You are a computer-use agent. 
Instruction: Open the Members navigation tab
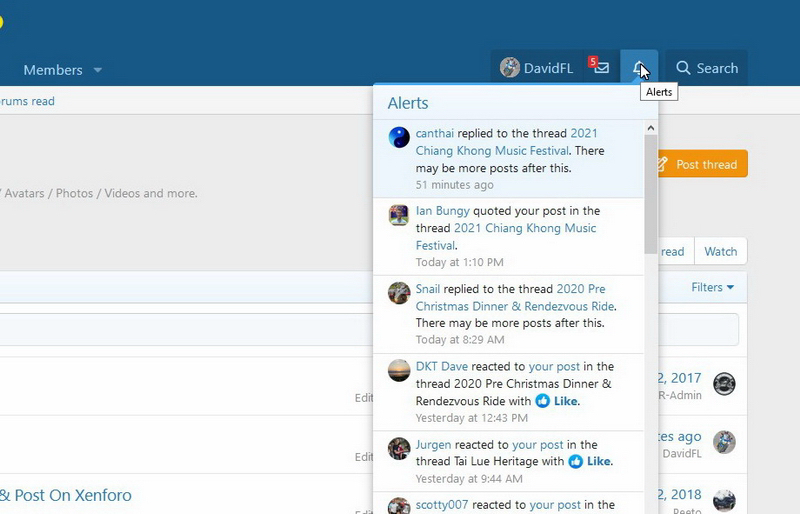(53, 70)
